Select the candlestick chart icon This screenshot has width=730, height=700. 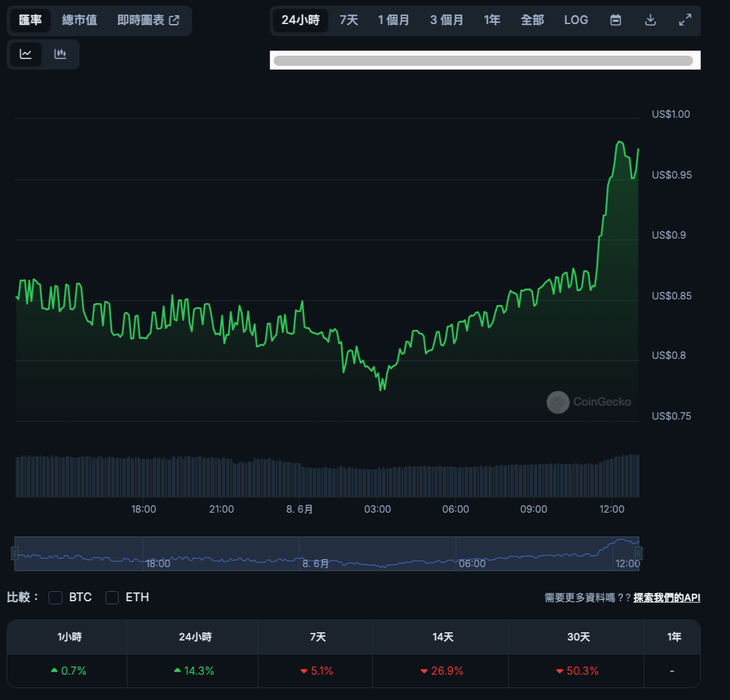coord(61,54)
